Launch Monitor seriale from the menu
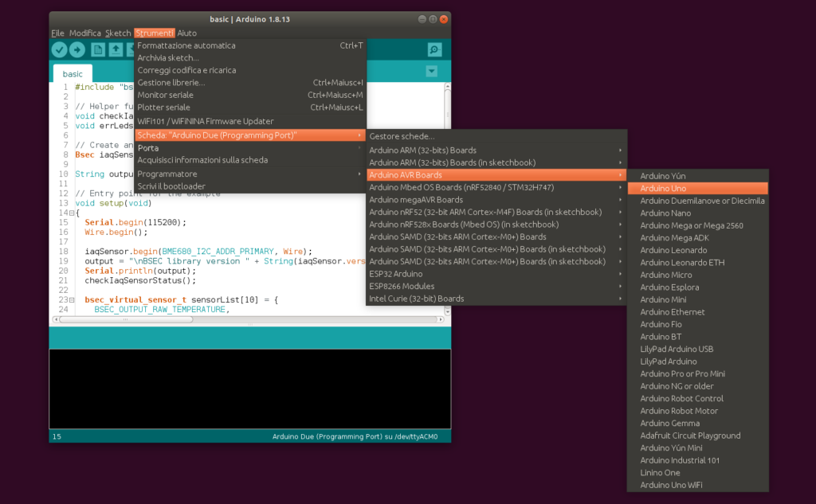Image resolution: width=816 pixels, height=504 pixels. (x=249, y=96)
